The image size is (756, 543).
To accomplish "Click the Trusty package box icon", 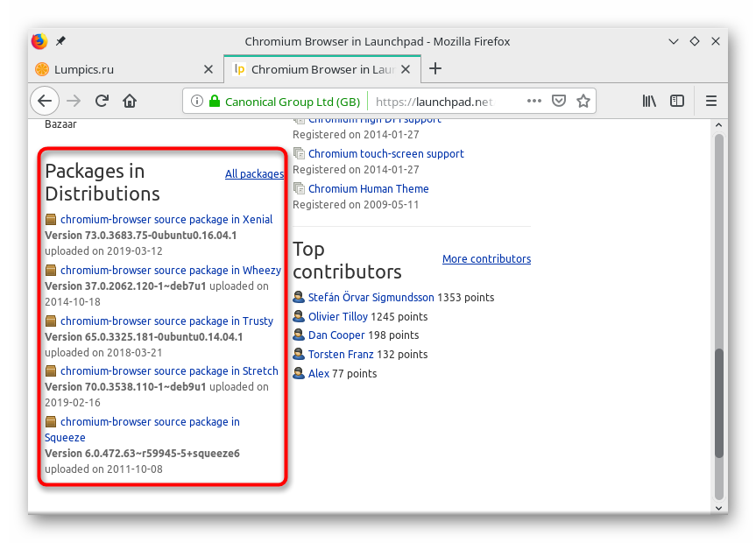I will click(51, 321).
